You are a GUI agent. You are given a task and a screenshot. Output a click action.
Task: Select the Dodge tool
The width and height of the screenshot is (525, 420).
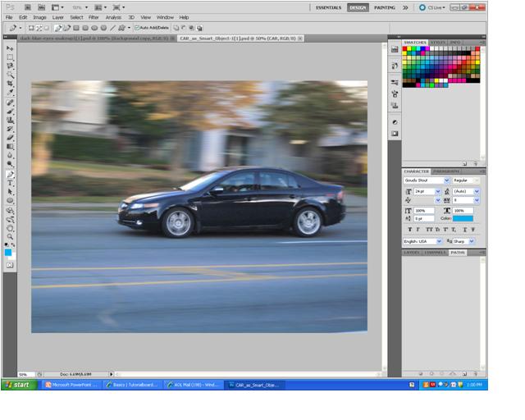(10, 164)
